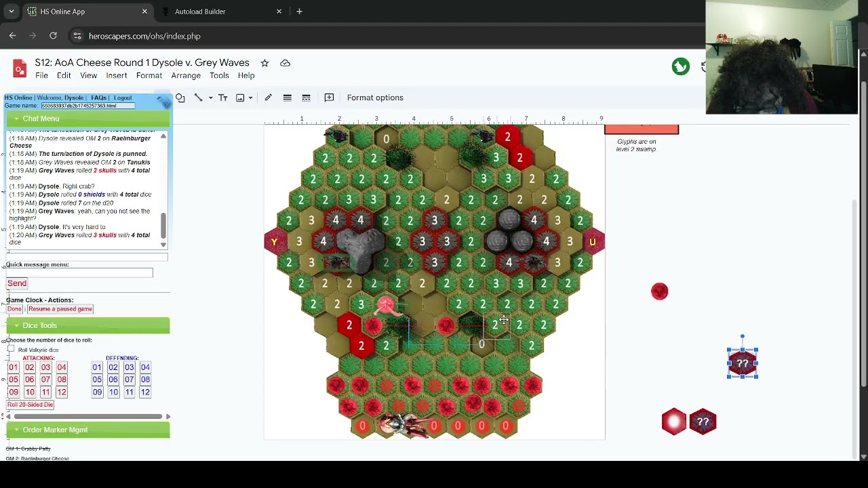Click the lone red marker token

click(660, 291)
